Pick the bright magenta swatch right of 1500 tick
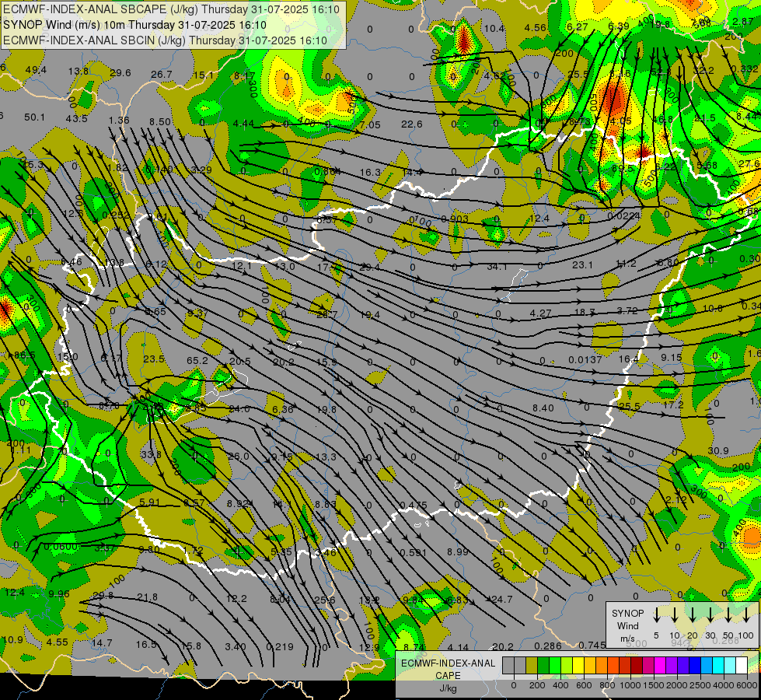The height and width of the screenshot is (700, 761). pyautogui.click(x=659, y=665)
